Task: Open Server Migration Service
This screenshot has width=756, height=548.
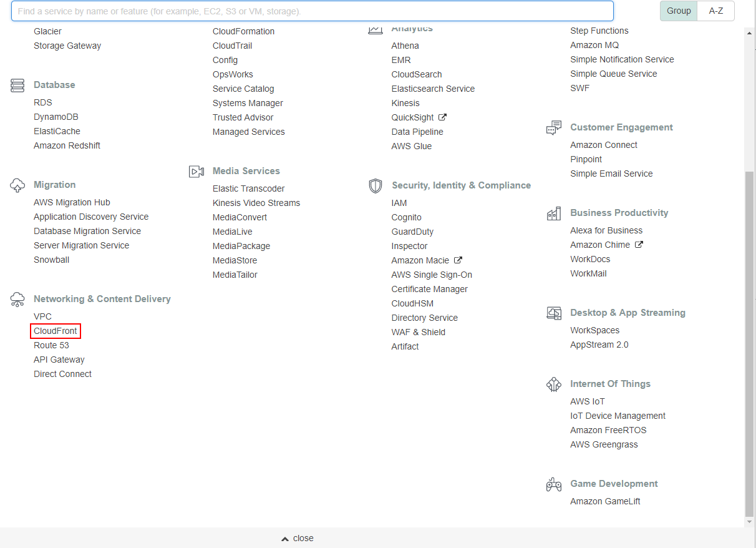Action: (x=82, y=245)
